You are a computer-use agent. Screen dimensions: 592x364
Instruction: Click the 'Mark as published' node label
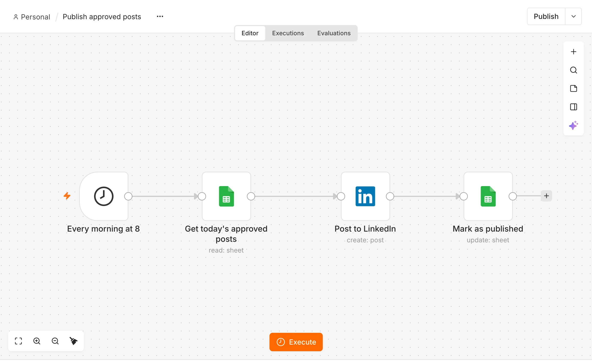[x=488, y=229]
